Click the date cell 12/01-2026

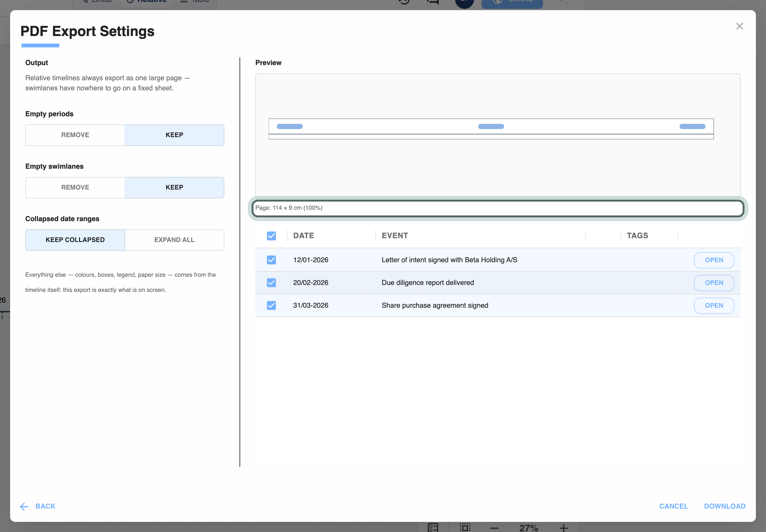point(311,260)
